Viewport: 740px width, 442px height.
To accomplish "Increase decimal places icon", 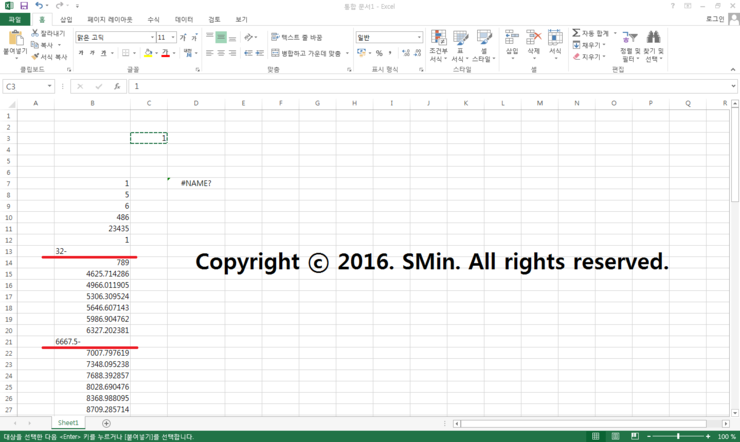I will (x=406, y=53).
